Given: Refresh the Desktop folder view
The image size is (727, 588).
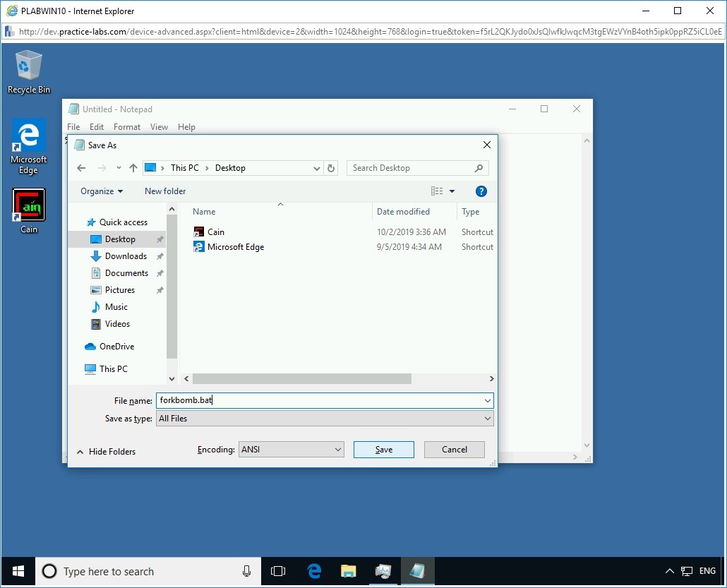Looking at the screenshot, I should [331, 168].
